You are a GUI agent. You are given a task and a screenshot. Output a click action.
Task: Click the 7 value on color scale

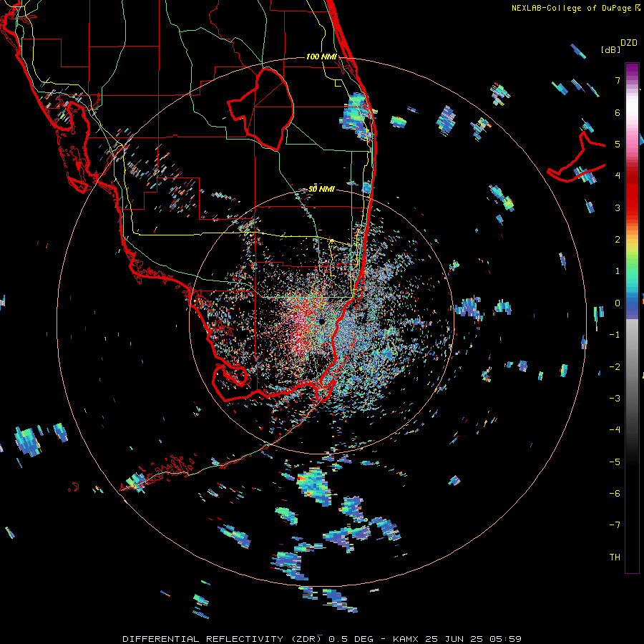pyautogui.click(x=618, y=80)
